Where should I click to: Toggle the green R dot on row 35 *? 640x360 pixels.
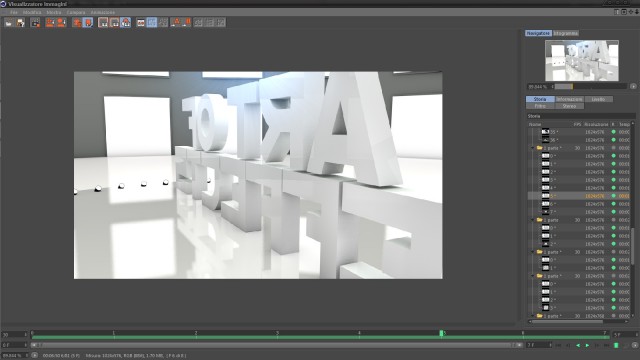point(613,132)
